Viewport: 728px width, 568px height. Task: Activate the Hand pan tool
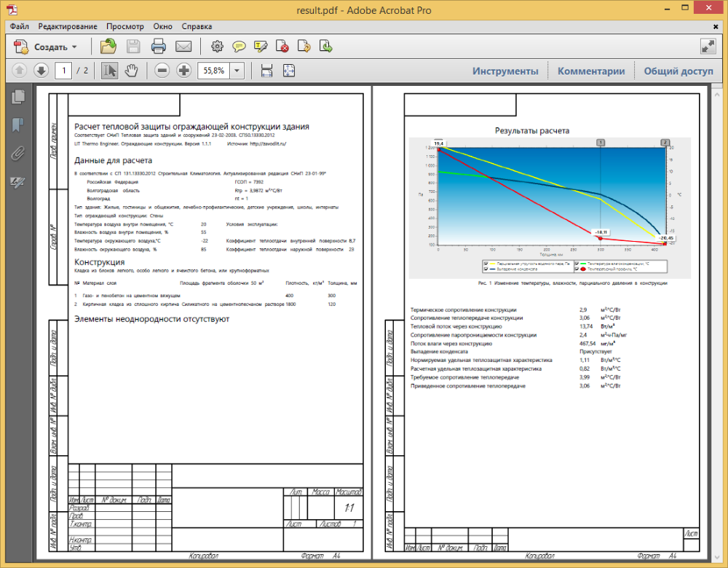(131, 71)
